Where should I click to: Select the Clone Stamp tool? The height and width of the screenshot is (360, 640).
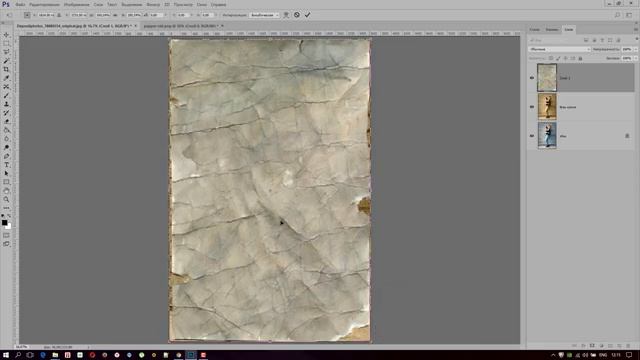(x=6, y=104)
